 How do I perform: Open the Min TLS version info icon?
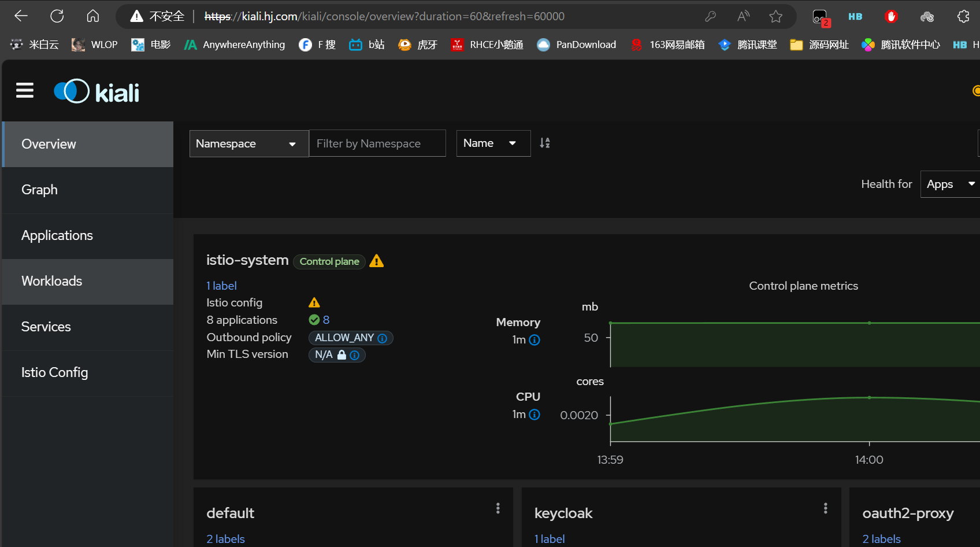pyautogui.click(x=355, y=355)
